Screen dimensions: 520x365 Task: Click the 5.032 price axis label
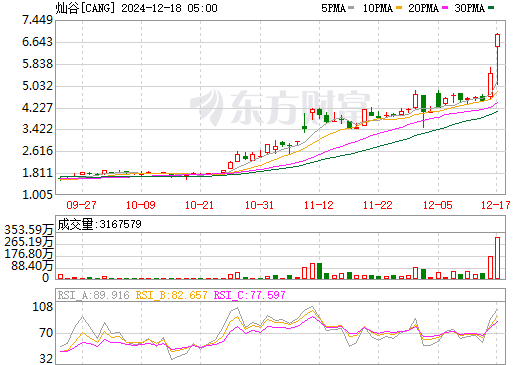[38, 86]
